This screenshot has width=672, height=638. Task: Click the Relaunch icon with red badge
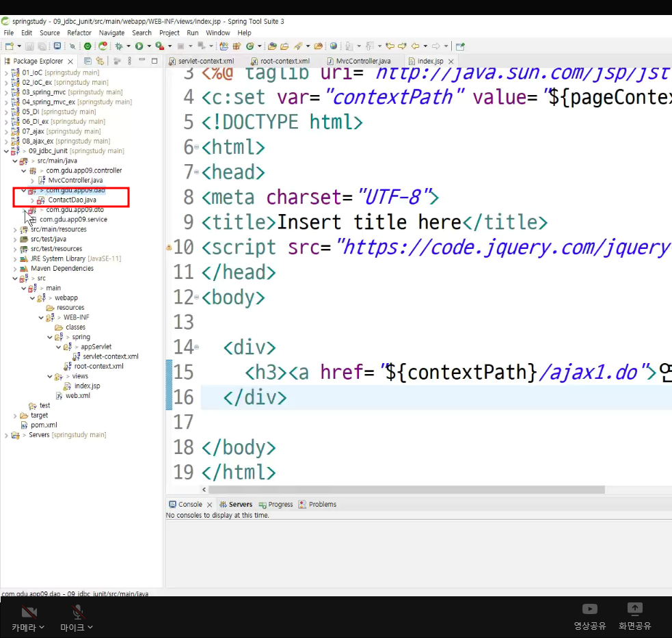pos(103,46)
